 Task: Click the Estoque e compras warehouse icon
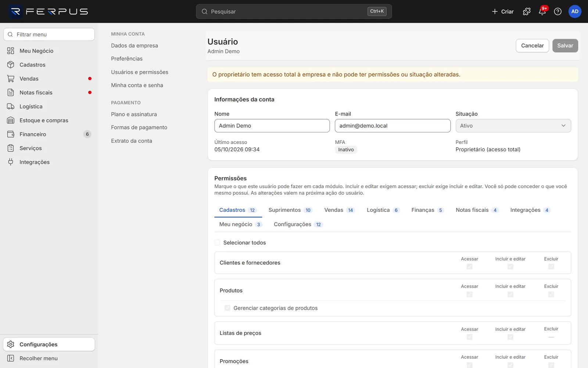11,120
